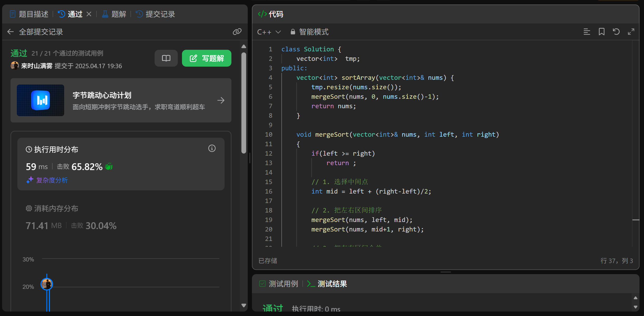Click the format code icon in editor toolbar
Viewport: 644px width, 316px height.
(587, 32)
